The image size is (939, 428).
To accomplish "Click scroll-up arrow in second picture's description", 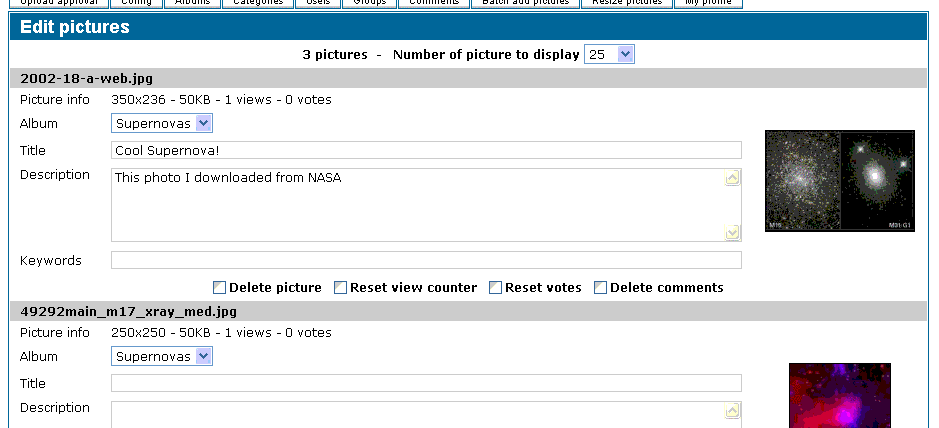I will tap(732, 411).
